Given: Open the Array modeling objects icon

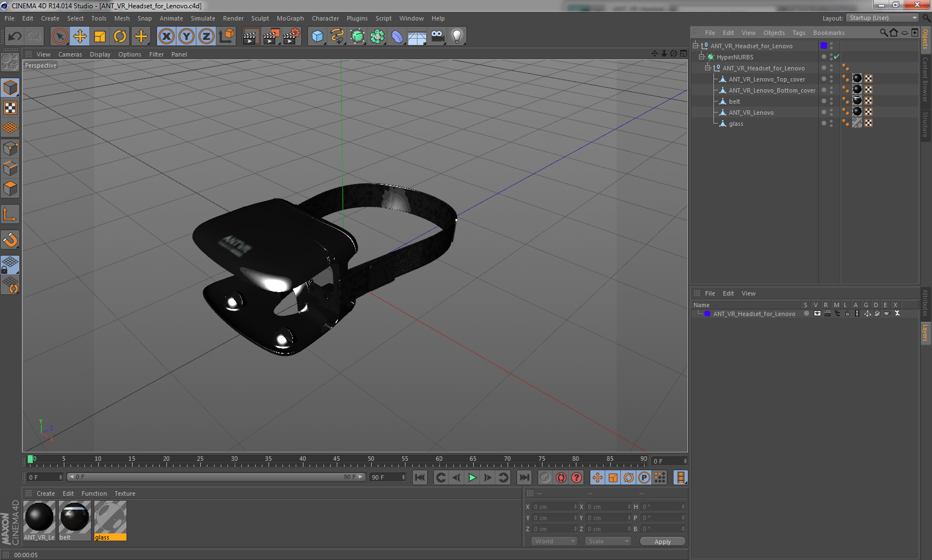Looking at the screenshot, I should [377, 37].
